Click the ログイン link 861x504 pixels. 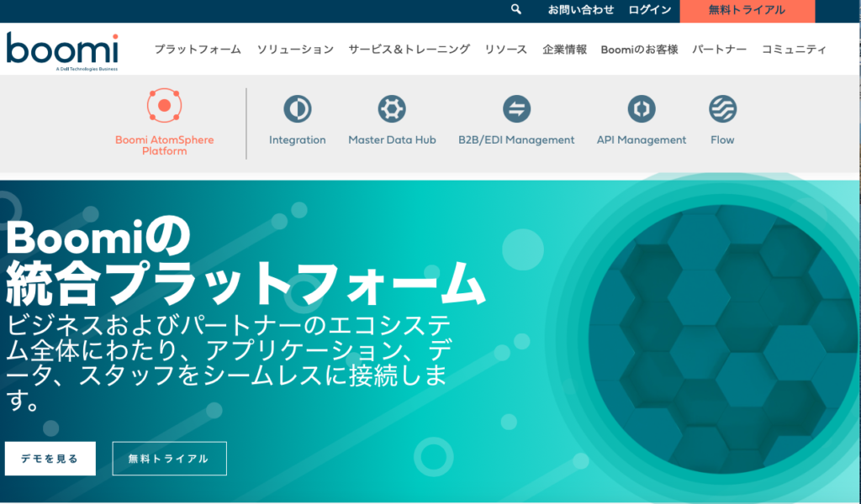click(x=650, y=10)
